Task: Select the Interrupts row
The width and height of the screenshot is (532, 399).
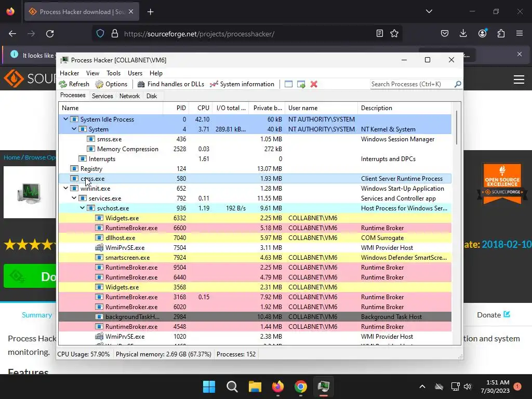Action: pos(255,158)
